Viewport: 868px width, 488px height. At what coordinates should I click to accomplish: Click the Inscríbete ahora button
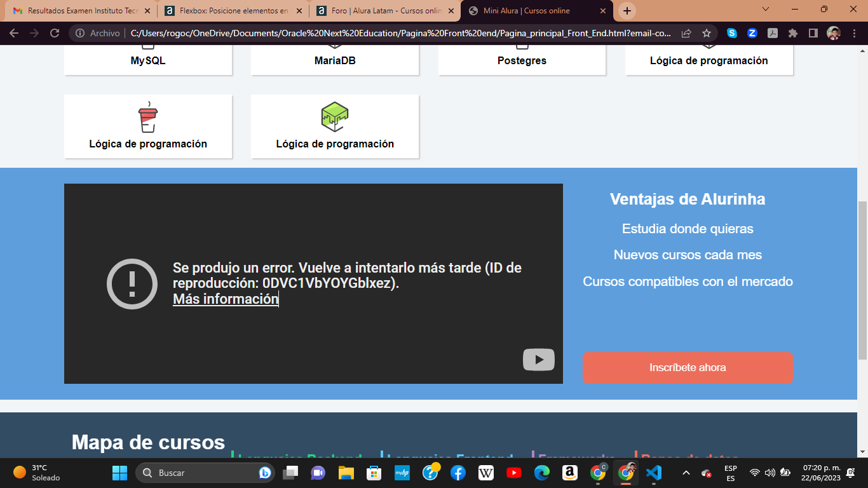688,367
